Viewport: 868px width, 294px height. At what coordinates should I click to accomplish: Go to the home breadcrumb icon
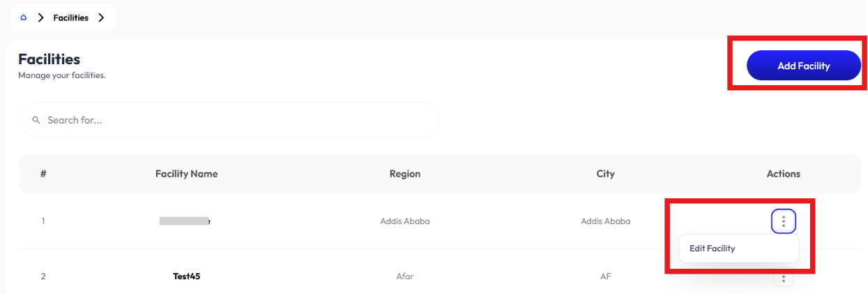[24, 18]
